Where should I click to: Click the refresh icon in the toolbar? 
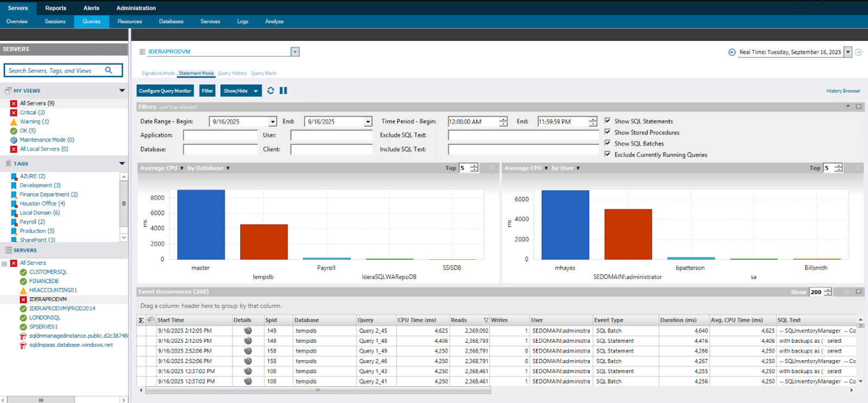(271, 91)
